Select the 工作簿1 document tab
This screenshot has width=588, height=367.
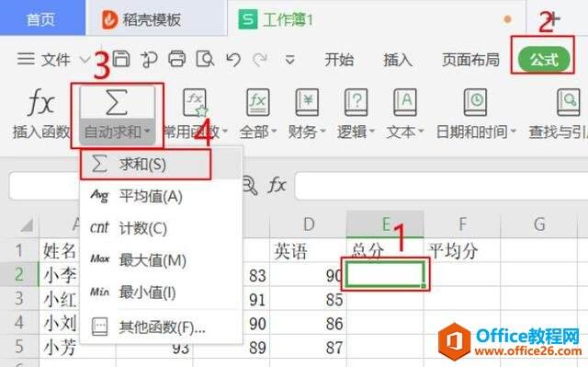pyautogui.click(x=376, y=18)
